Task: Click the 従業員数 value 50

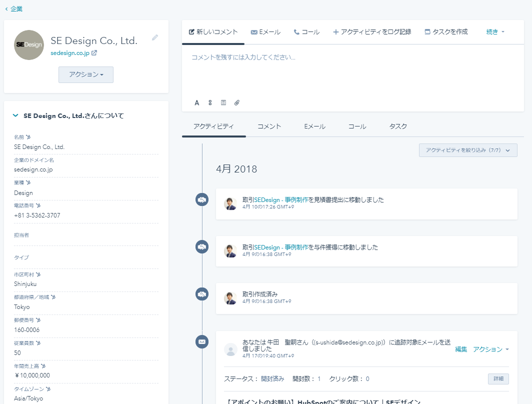Action: [x=17, y=353]
